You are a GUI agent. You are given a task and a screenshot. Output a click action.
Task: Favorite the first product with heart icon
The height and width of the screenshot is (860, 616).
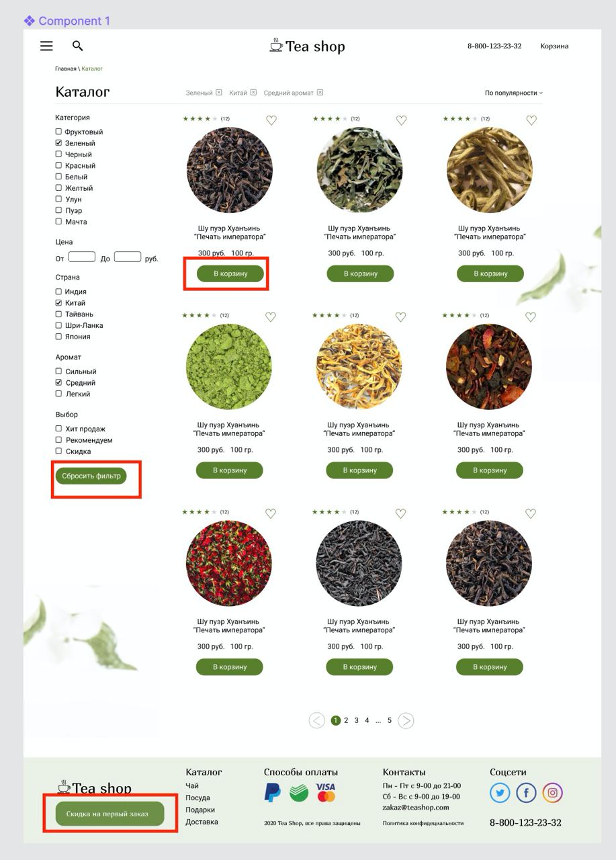271,120
